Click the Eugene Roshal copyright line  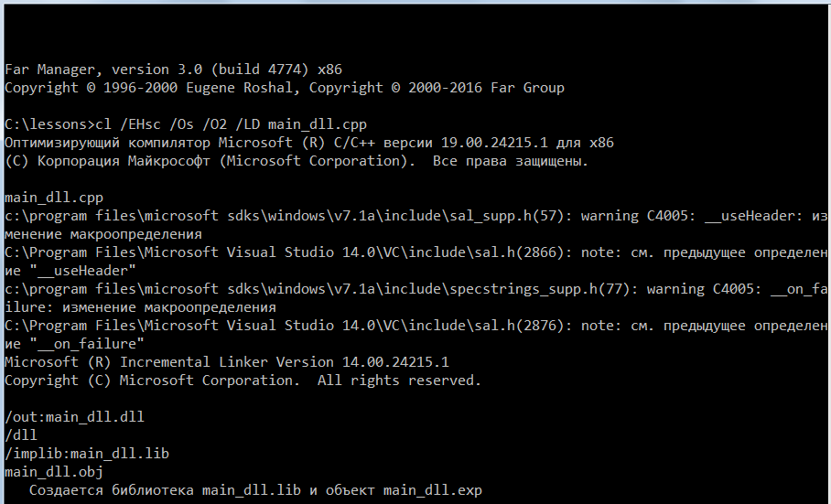(x=284, y=88)
